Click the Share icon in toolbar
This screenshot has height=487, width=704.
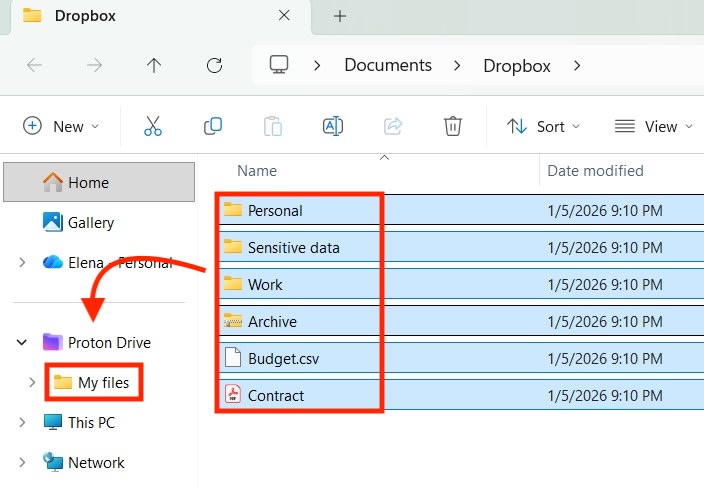point(393,126)
